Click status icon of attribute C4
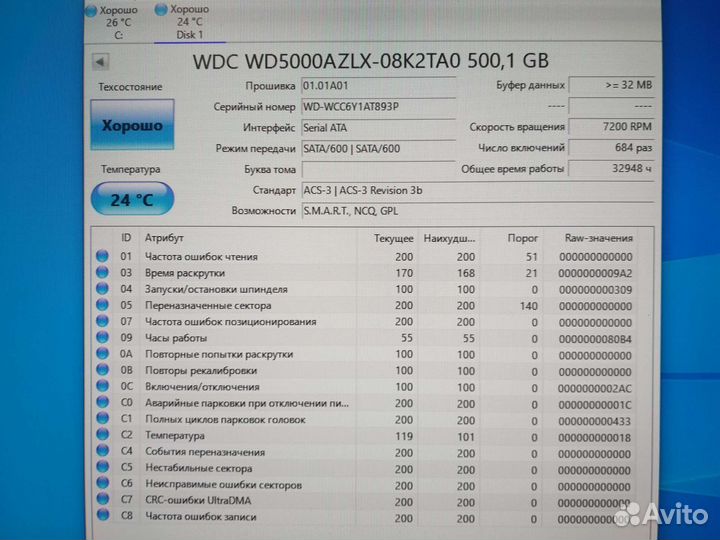 tap(102, 451)
